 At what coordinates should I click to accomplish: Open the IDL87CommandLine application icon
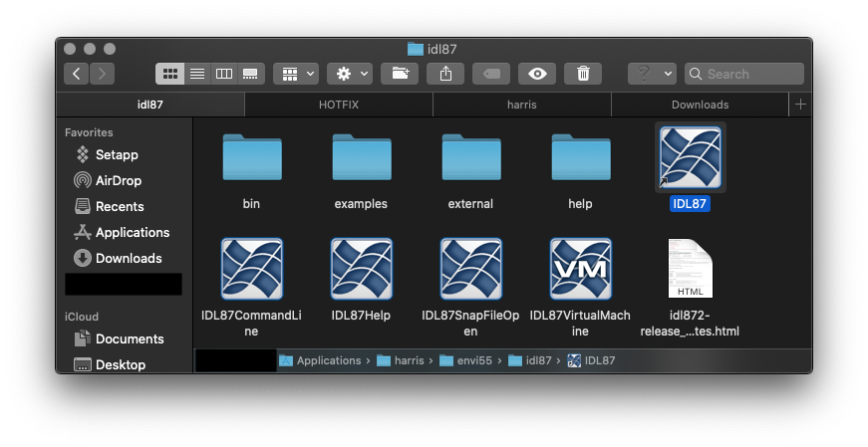pyautogui.click(x=251, y=269)
